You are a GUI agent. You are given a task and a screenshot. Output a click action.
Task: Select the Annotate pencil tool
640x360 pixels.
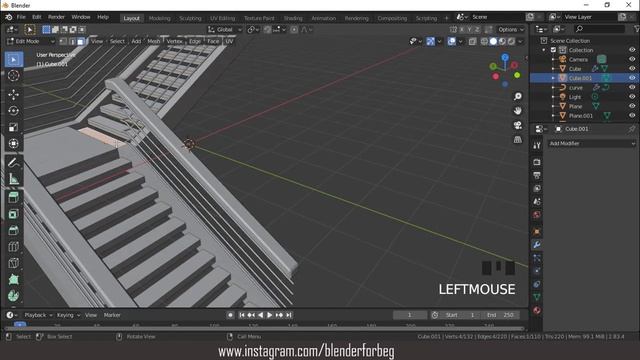tap(13, 162)
